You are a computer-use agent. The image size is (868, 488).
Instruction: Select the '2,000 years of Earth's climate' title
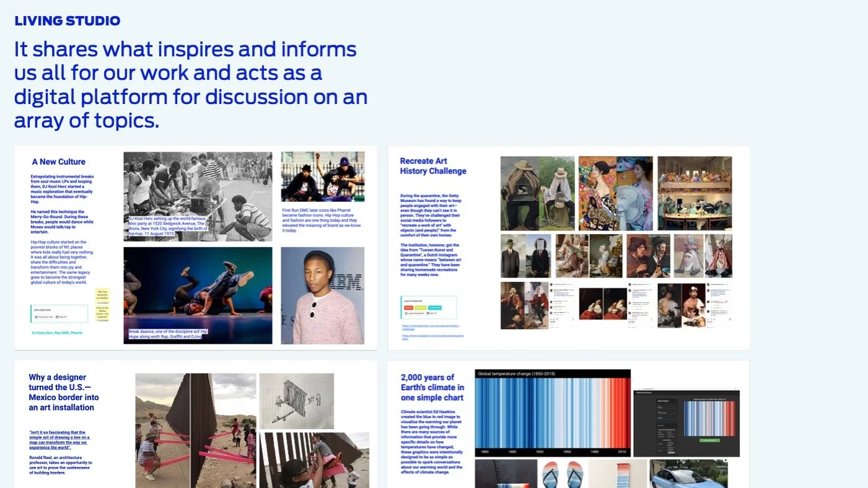432,387
